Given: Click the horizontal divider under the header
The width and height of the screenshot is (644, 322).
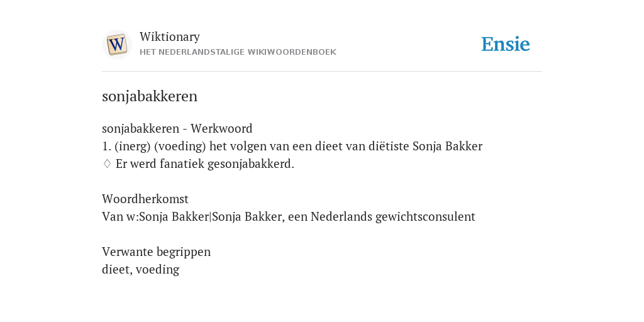Looking at the screenshot, I should pos(322,72).
